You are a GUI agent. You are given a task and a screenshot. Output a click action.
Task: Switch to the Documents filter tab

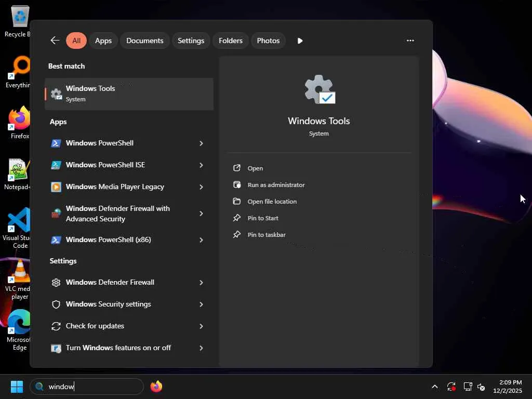[144, 41]
